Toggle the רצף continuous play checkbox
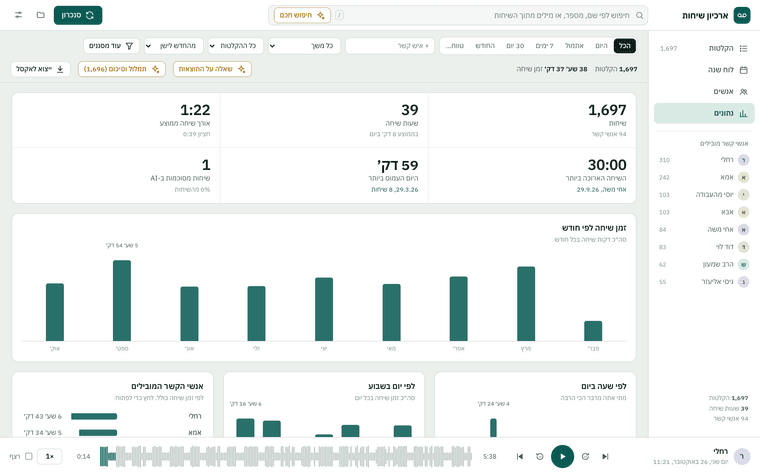Screen dimensions: 760x475 pos(29,457)
